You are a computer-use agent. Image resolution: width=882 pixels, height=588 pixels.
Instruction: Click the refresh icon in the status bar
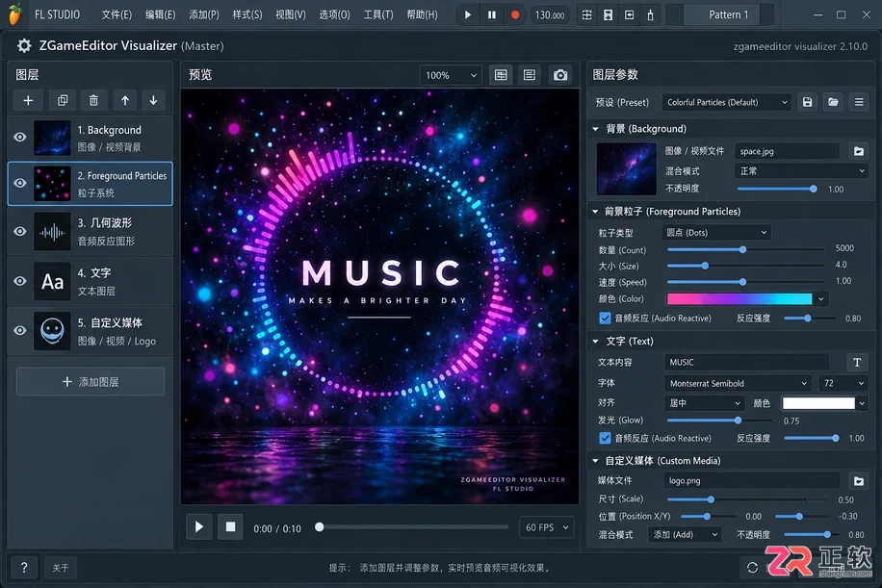[x=752, y=568]
